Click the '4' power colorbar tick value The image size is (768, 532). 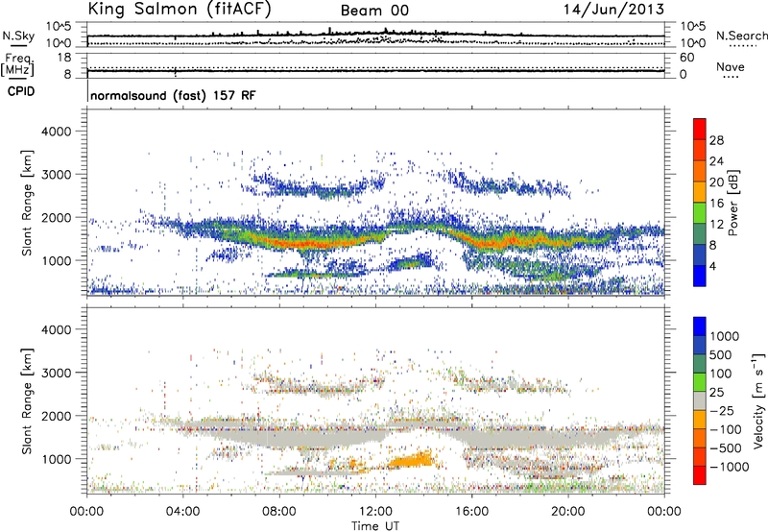[x=713, y=266]
